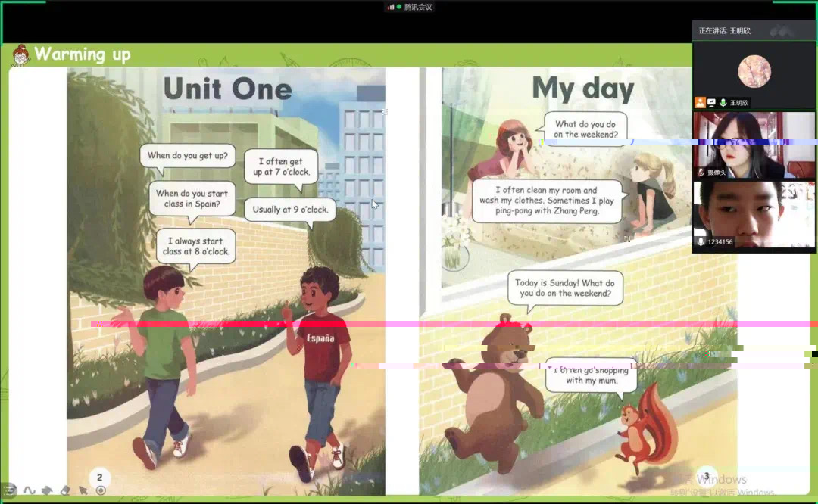Click the 王明欣 name label
Image resolution: width=818 pixels, height=504 pixels.
(x=739, y=103)
